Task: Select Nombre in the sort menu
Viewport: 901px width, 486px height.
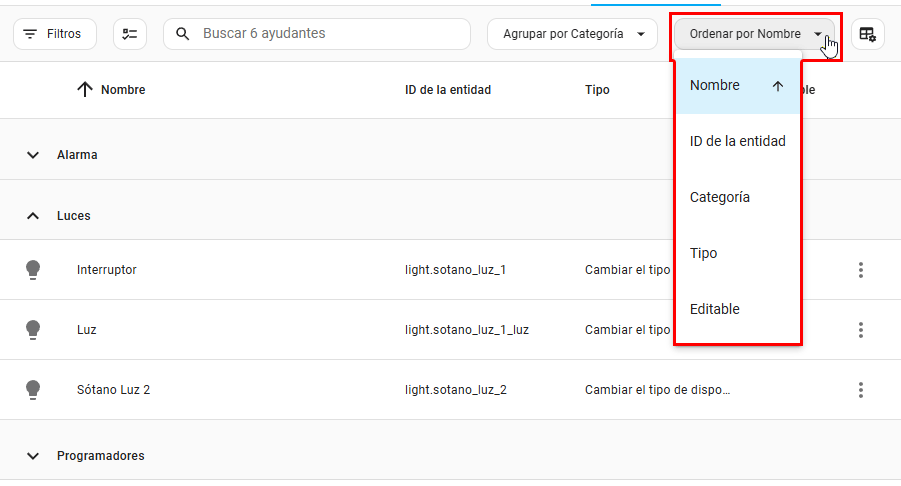Action: tap(737, 86)
